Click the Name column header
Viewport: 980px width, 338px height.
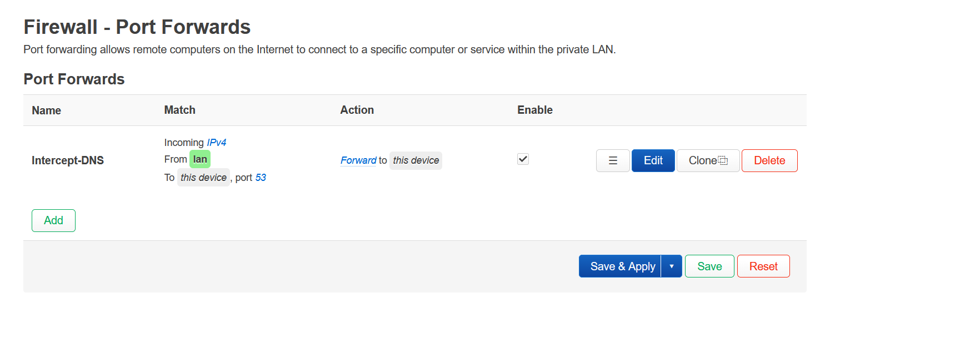click(x=46, y=110)
